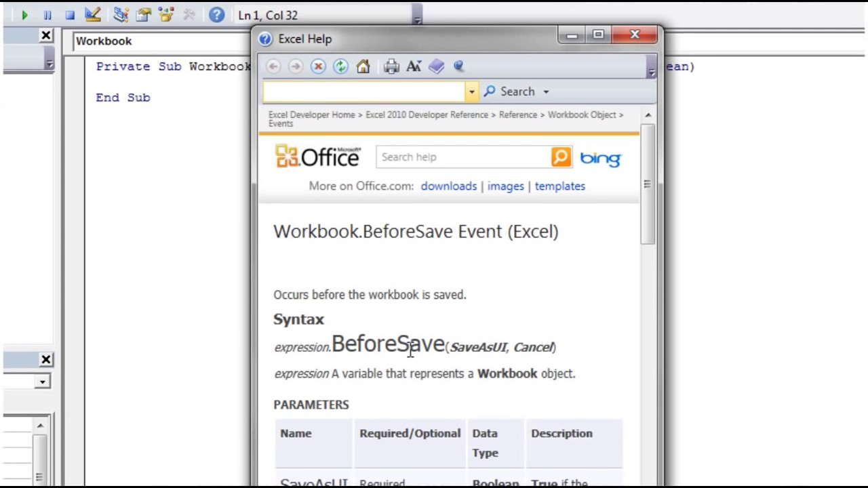Click the Back arrow in Excel Help
Screen dimensions: 868x488
273,66
